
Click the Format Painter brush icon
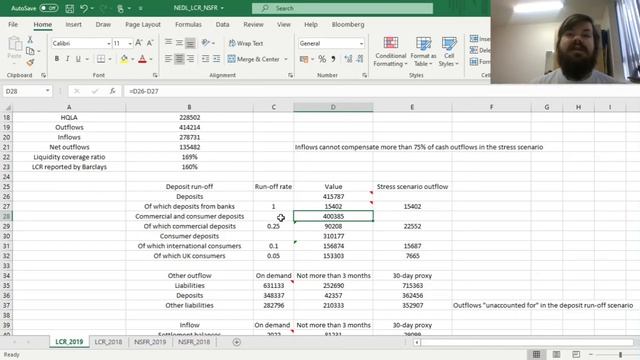(30, 62)
